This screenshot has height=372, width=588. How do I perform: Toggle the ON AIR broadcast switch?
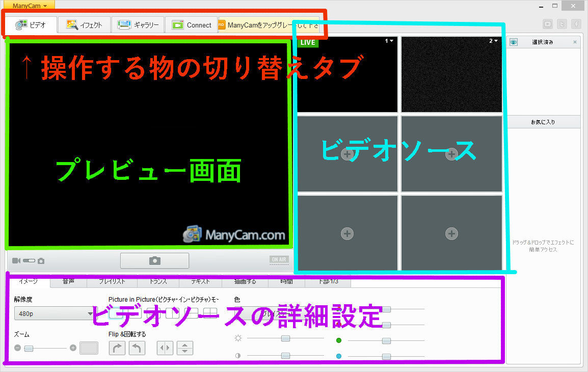point(279,260)
